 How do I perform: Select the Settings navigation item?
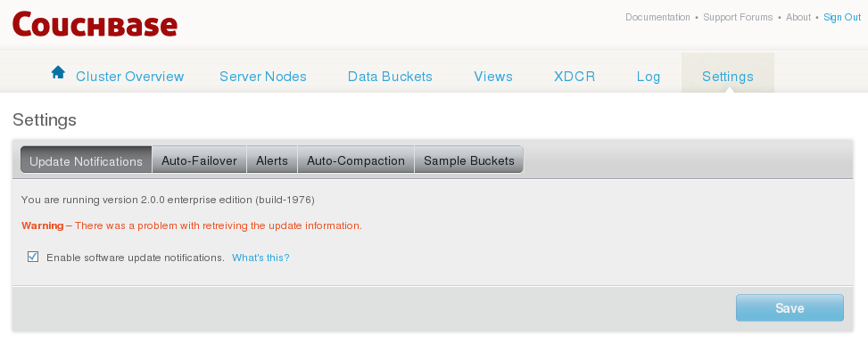pos(727,77)
